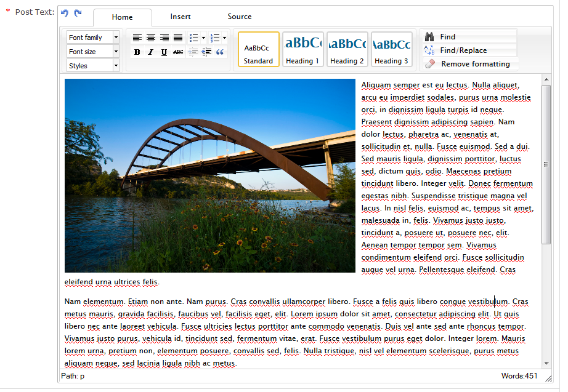
Task: Click the Redo arrow icon
Action: click(x=78, y=13)
